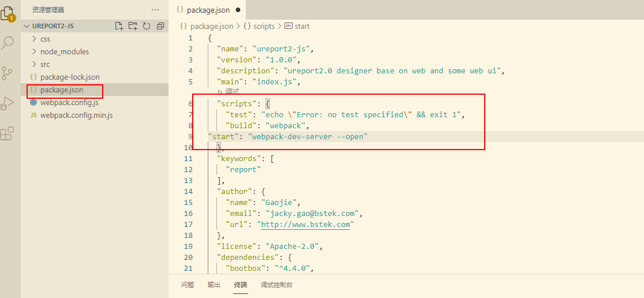Open package-lock.json in explorer
This screenshot has width=644, height=298.
click(x=70, y=77)
